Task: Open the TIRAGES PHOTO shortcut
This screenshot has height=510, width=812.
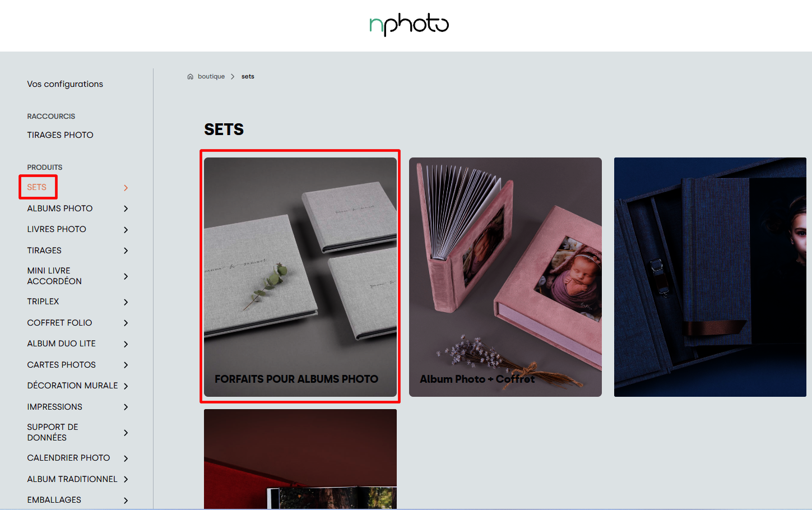Action: [x=60, y=135]
